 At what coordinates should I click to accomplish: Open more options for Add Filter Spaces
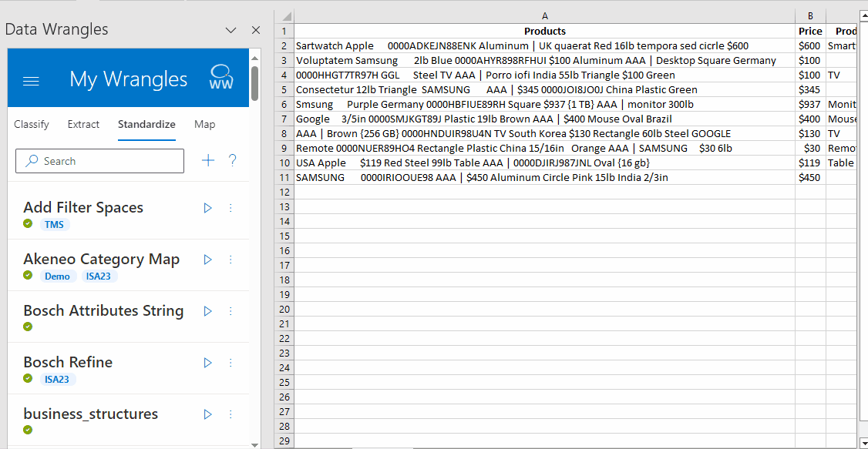point(230,208)
